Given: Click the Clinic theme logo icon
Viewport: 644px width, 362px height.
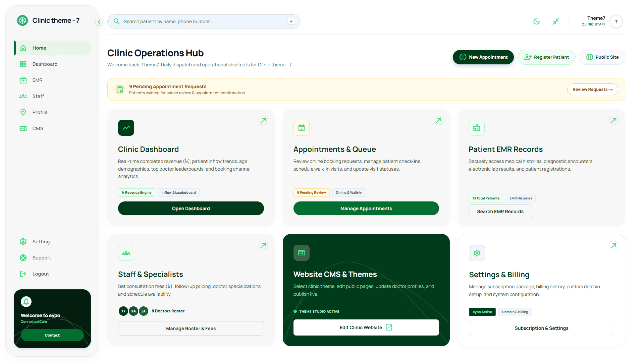Looking at the screenshot, I should point(22,20).
